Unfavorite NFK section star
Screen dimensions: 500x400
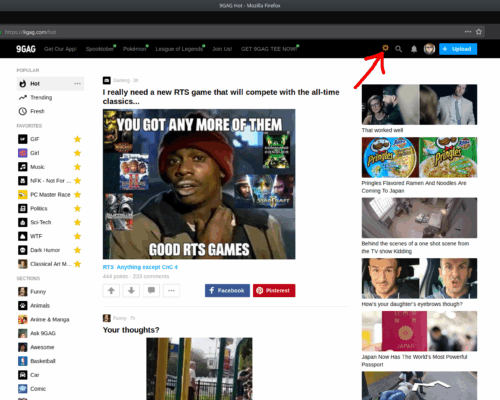click(x=77, y=181)
